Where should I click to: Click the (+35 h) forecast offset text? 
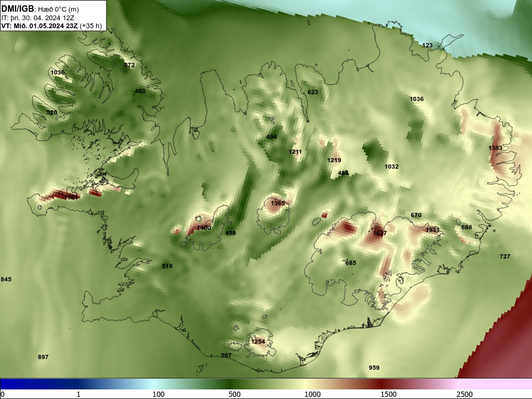tap(90, 26)
